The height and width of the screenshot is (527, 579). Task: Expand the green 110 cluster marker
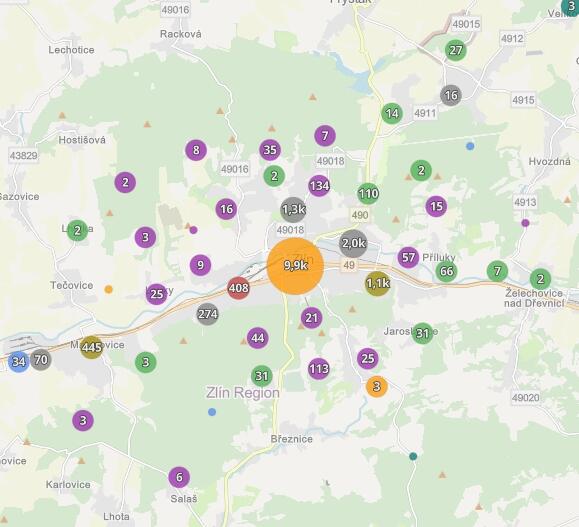pyautogui.click(x=368, y=194)
